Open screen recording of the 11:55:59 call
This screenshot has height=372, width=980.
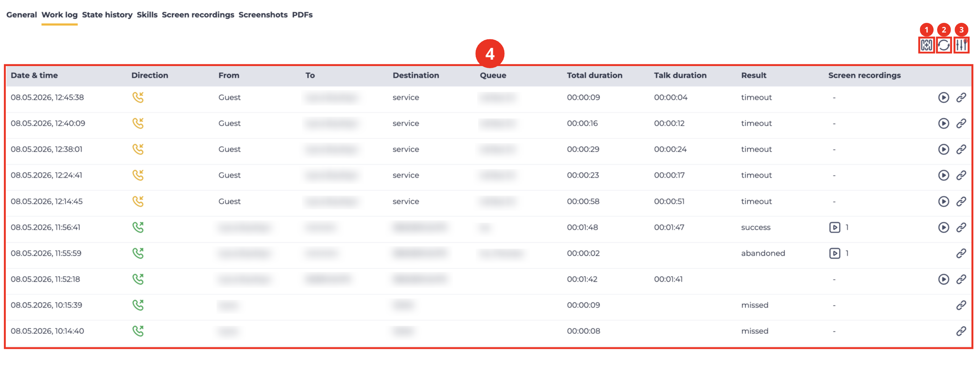[x=835, y=253]
